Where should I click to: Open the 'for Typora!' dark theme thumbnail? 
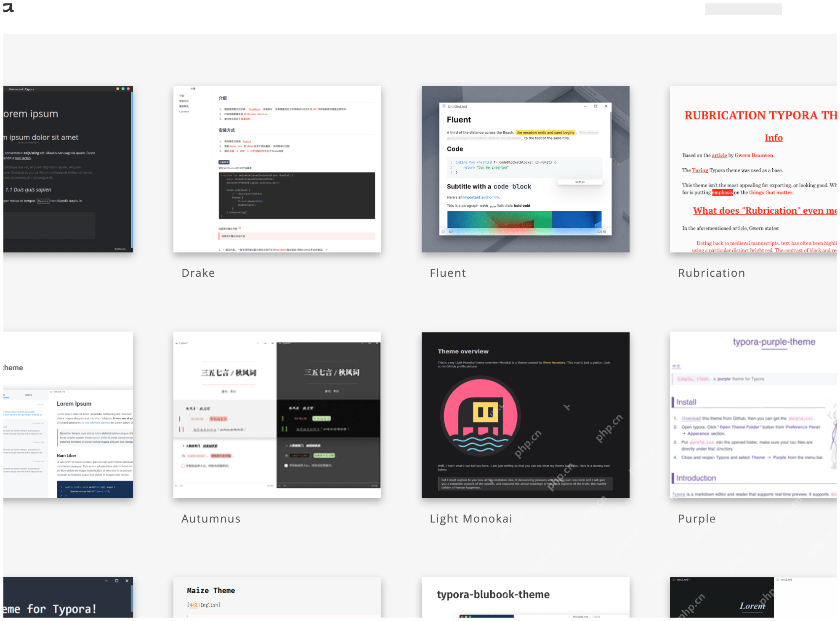click(x=68, y=598)
